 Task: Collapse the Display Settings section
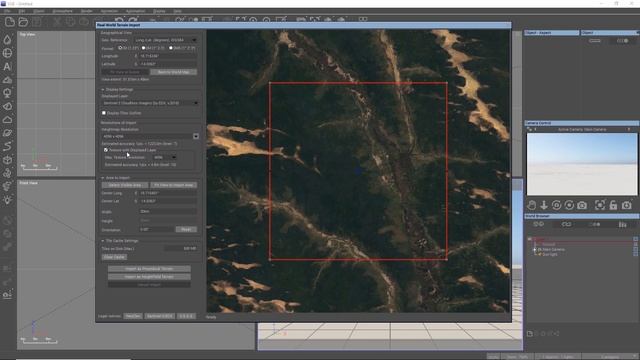(103, 89)
